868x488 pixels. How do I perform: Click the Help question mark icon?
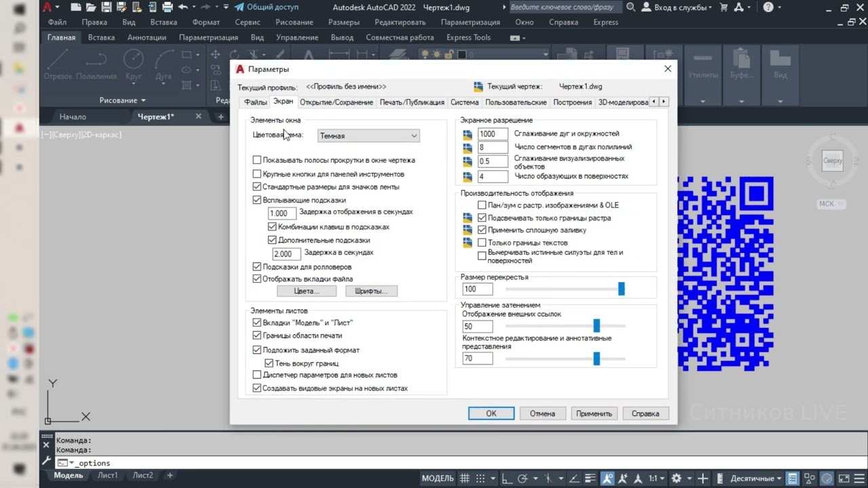(768, 7)
